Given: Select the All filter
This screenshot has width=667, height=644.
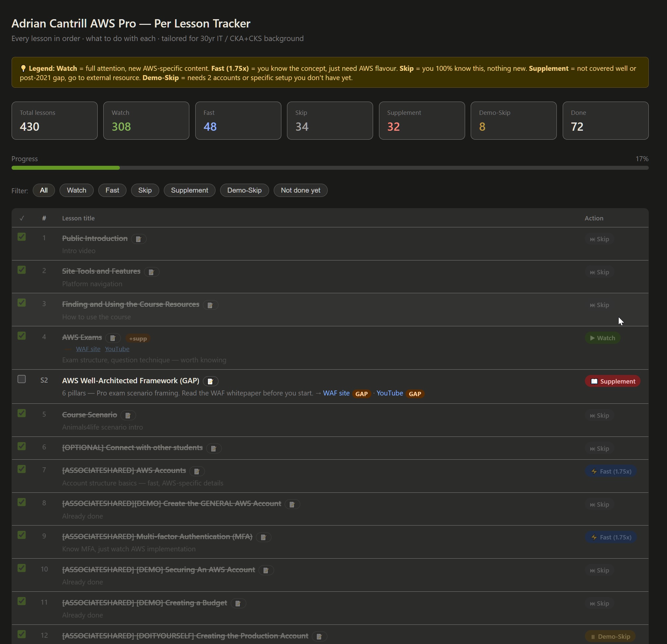Looking at the screenshot, I should (x=44, y=190).
